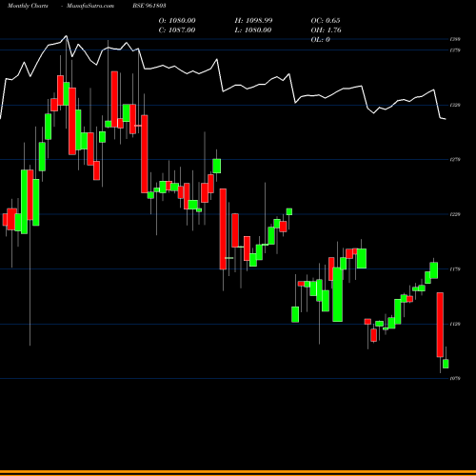476x476 pixels.
Task: Click the high value 'H: 1098.99'
Action: click(x=253, y=21)
